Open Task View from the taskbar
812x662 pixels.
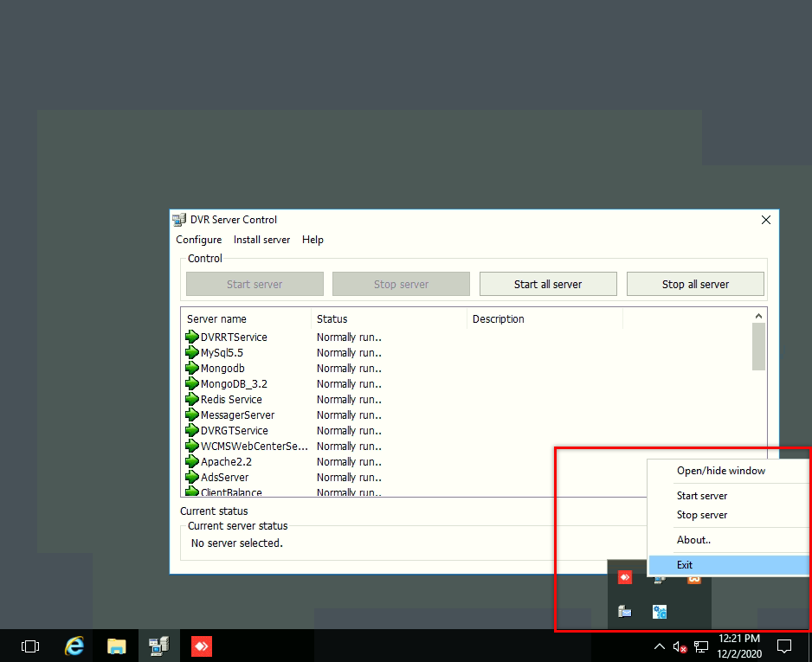coord(30,646)
